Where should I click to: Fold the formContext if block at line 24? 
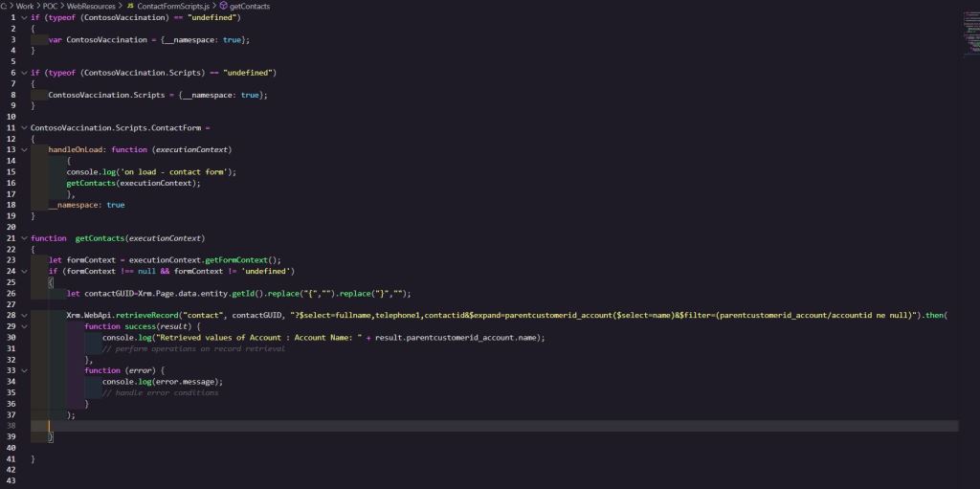coord(23,271)
